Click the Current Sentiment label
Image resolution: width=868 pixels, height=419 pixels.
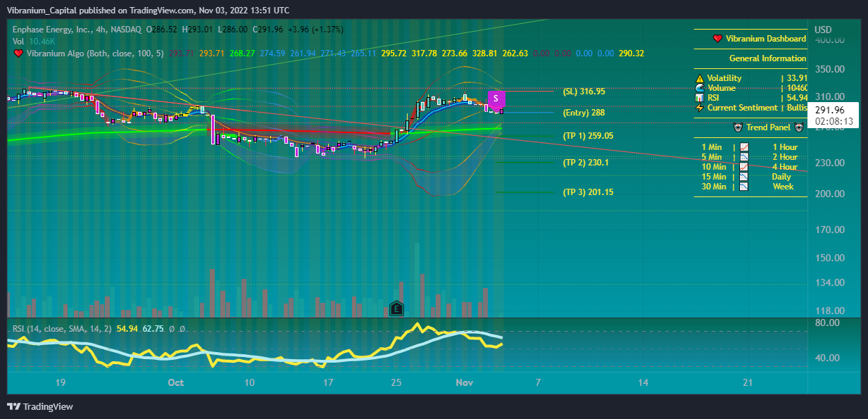pos(741,108)
